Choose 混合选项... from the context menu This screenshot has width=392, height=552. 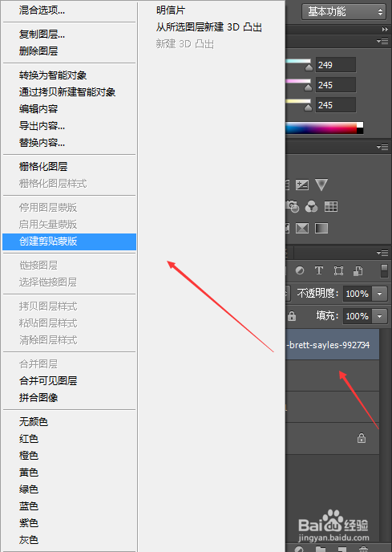pyautogui.click(x=42, y=10)
